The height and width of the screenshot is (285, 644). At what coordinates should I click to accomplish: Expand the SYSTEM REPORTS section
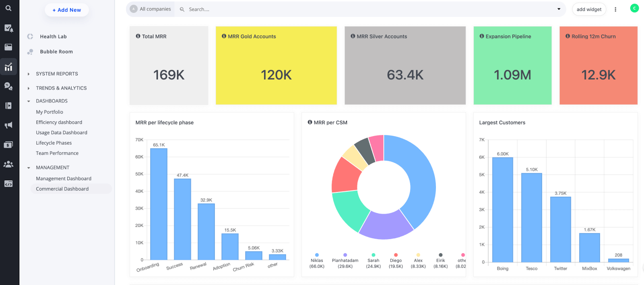pos(57,74)
